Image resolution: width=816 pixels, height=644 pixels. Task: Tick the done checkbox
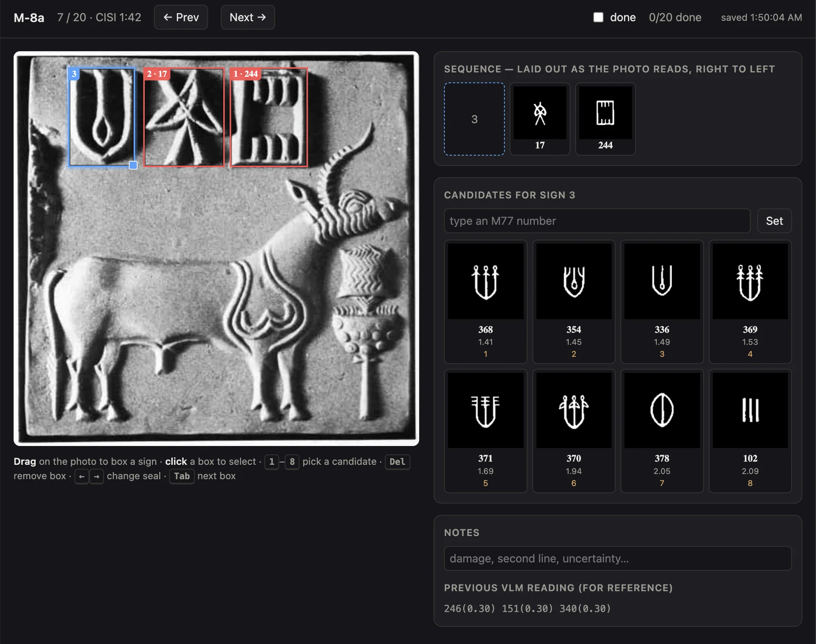(x=598, y=17)
